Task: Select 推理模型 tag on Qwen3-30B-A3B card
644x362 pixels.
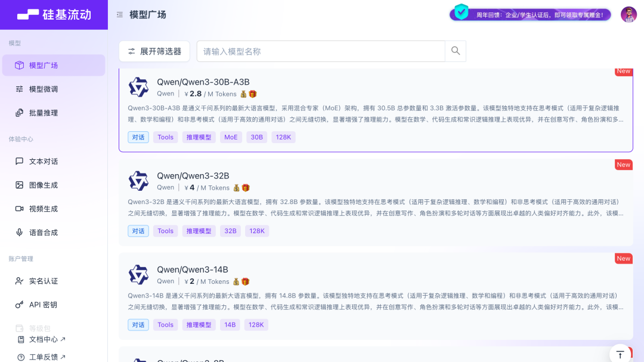Action: tap(199, 137)
